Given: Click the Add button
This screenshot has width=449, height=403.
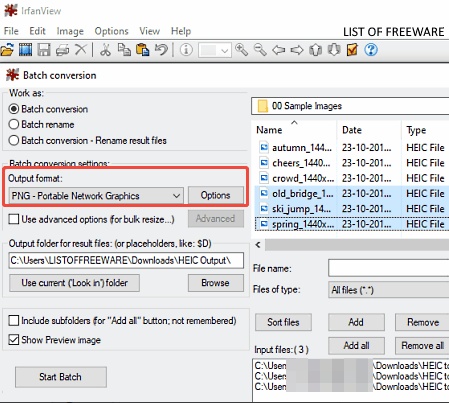Looking at the screenshot, I should tap(356, 322).
